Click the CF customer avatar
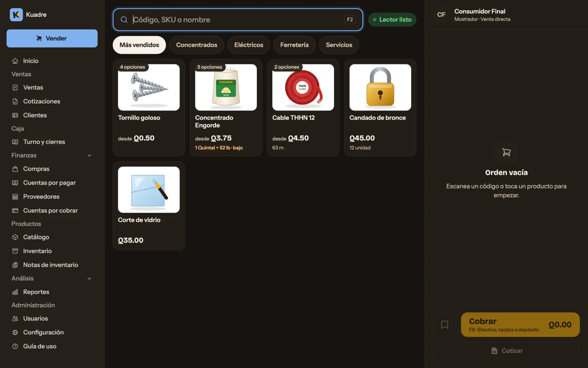Screen dimensions: 588x368 tap(441, 15)
